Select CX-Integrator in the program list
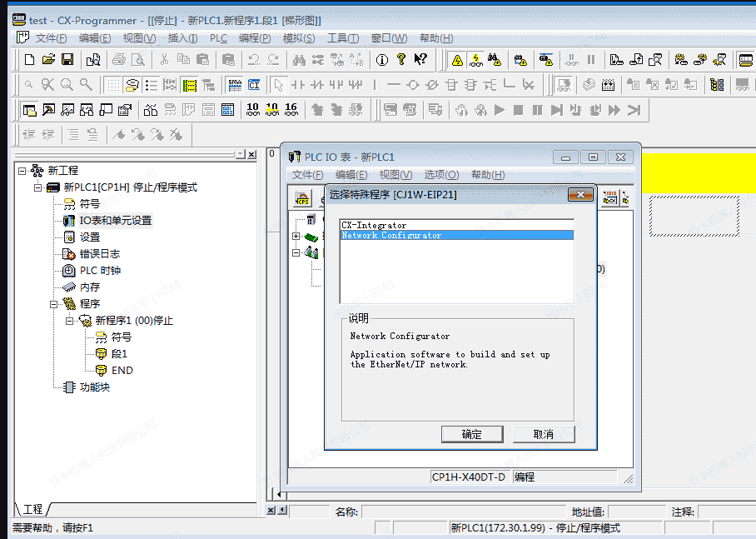756x539 pixels. [374, 226]
